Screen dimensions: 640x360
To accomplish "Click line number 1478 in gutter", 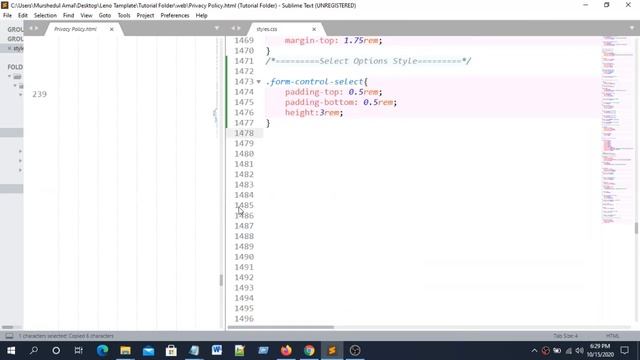I will coord(244,133).
